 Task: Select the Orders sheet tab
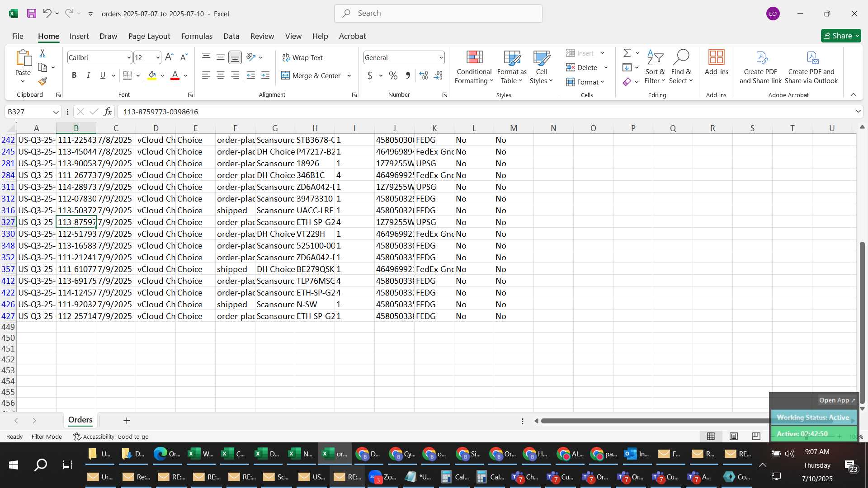tap(80, 420)
